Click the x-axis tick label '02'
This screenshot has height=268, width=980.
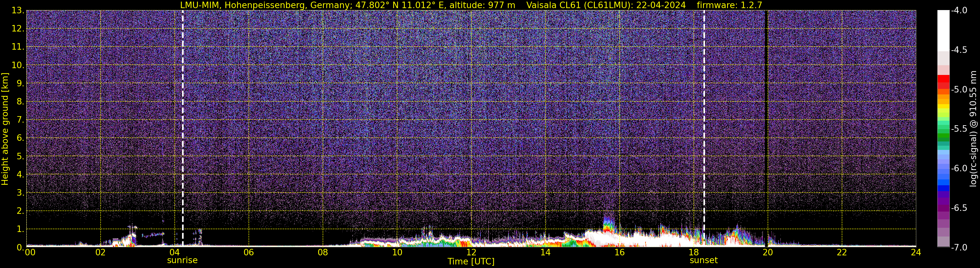100,252
